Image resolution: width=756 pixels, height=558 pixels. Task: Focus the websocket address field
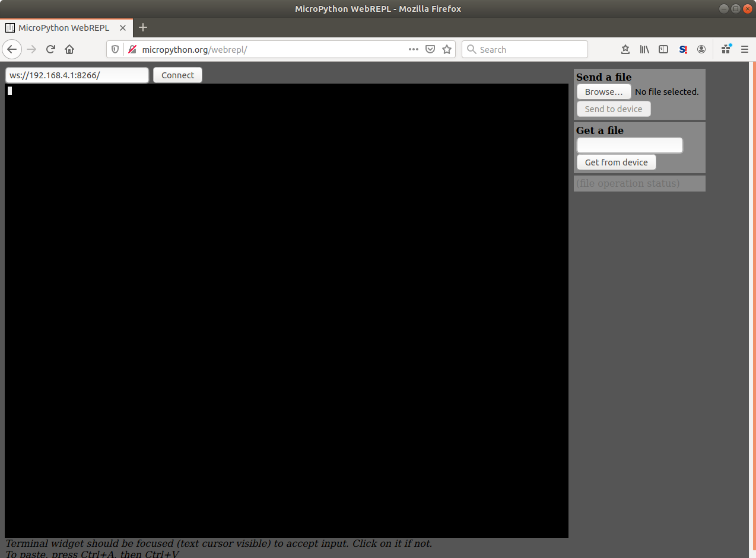(x=77, y=75)
